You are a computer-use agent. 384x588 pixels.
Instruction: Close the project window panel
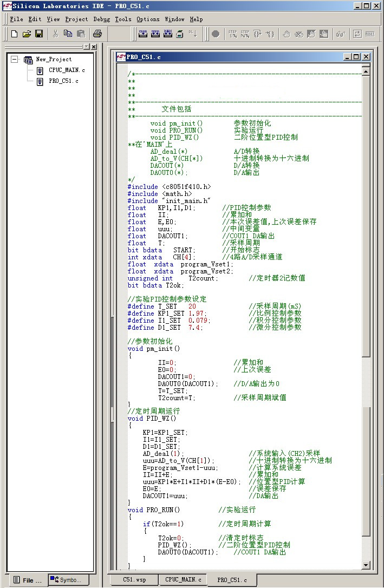point(94,47)
